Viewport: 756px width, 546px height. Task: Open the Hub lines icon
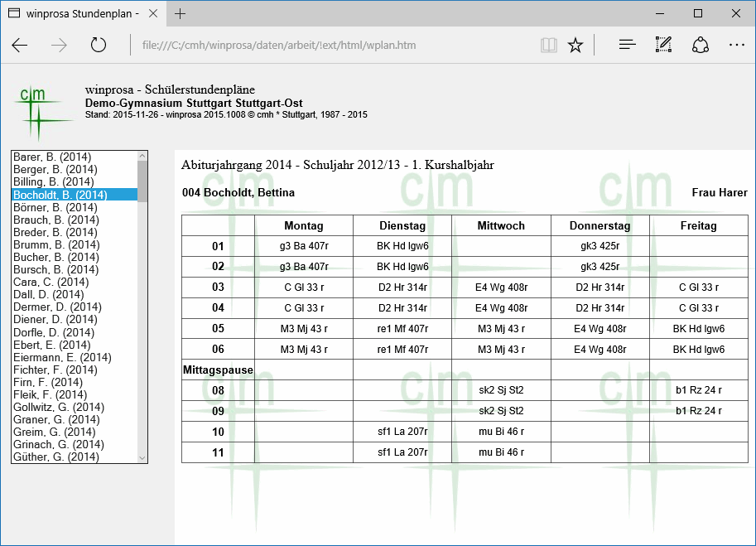(628, 45)
